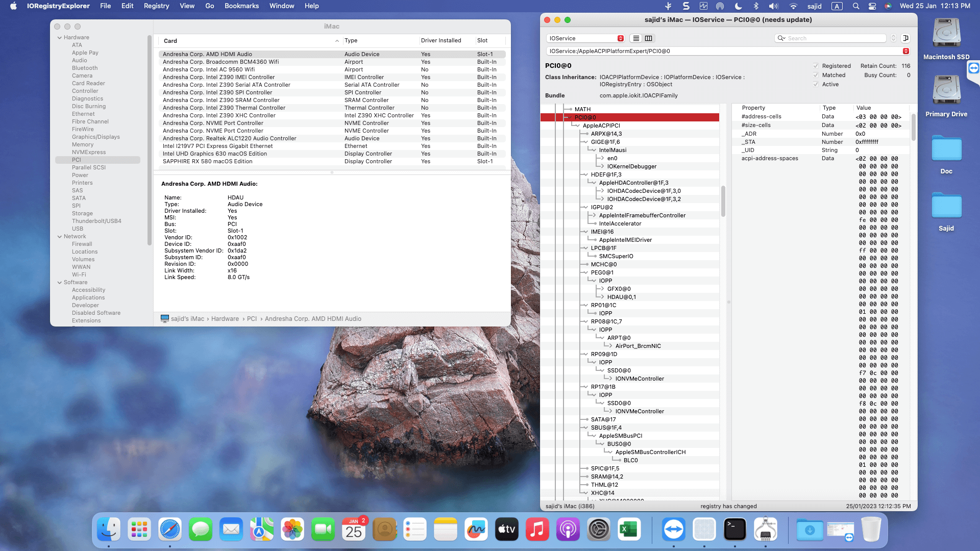The height and width of the screenshot is (551, 980).
Task: Click the property list scrollbar
Action: point(913,127)
